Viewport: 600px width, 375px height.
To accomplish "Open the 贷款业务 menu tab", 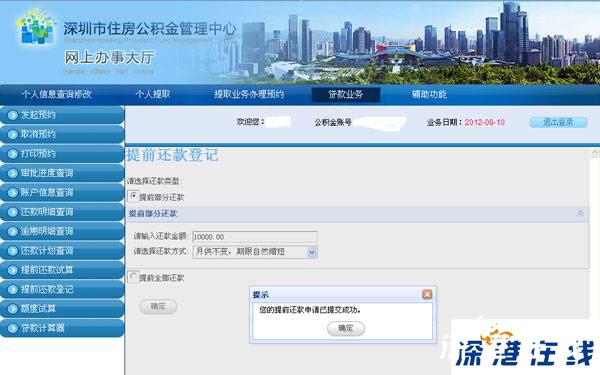I will [x=346, y=94].
